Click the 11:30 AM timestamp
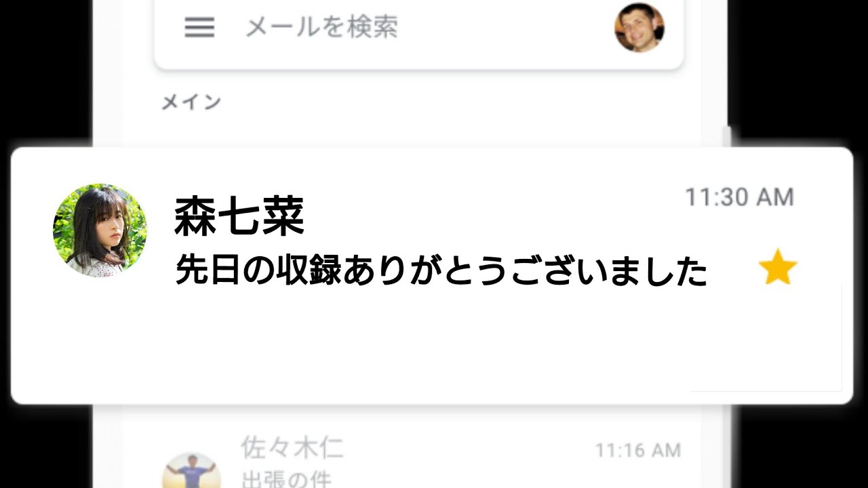Viewport: 868px width, 488px height. tap(739, 197)
